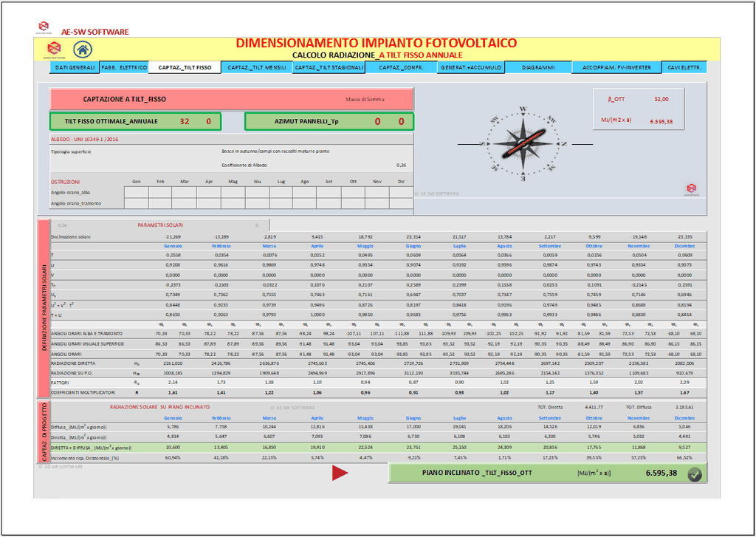
Task: Open the DATI GENERALI tab
Action: [75, 67]
